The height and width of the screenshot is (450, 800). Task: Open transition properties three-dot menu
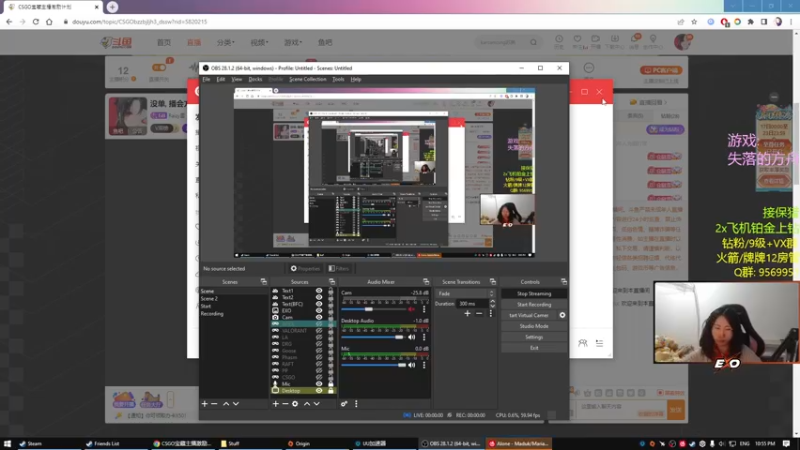(491, 313)
